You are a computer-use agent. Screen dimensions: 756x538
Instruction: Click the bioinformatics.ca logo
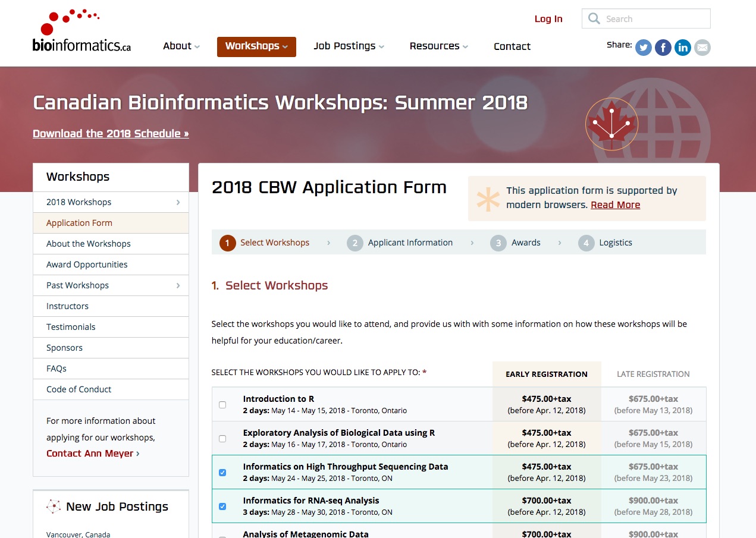point(81,31)
